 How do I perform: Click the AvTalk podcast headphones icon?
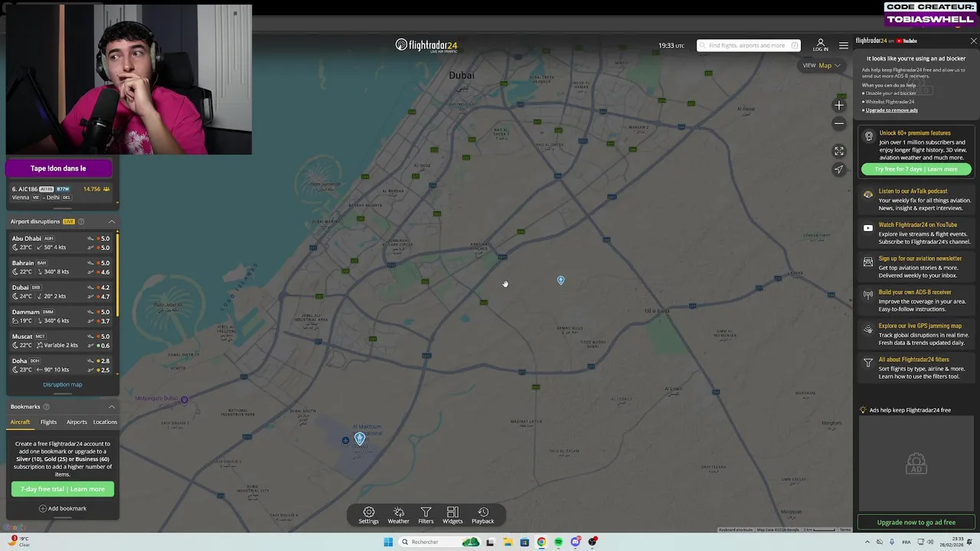coord(867,194)
